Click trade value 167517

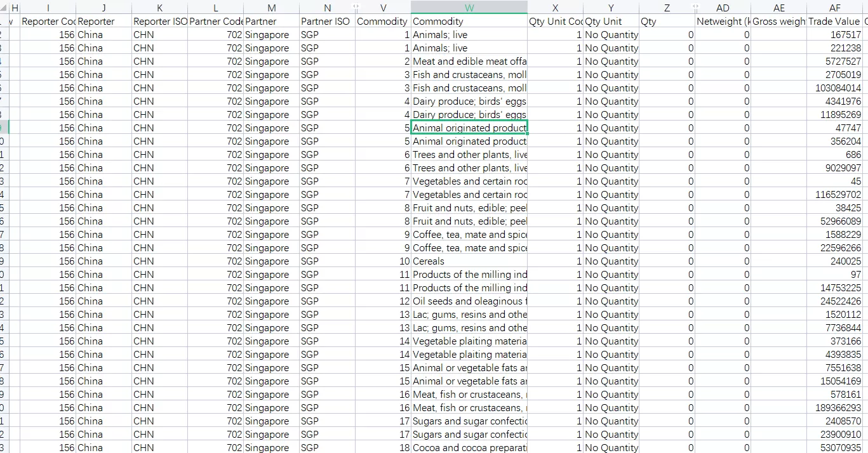click(834, 34)
